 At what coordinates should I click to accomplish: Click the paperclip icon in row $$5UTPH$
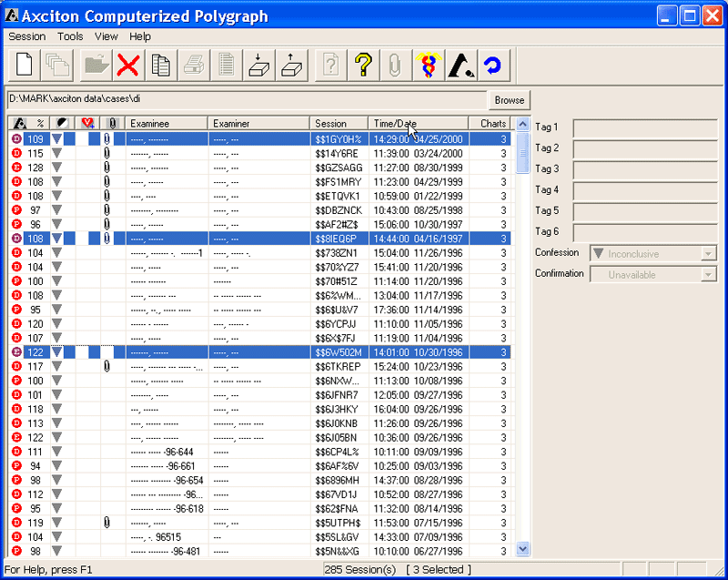click(106, 523)
